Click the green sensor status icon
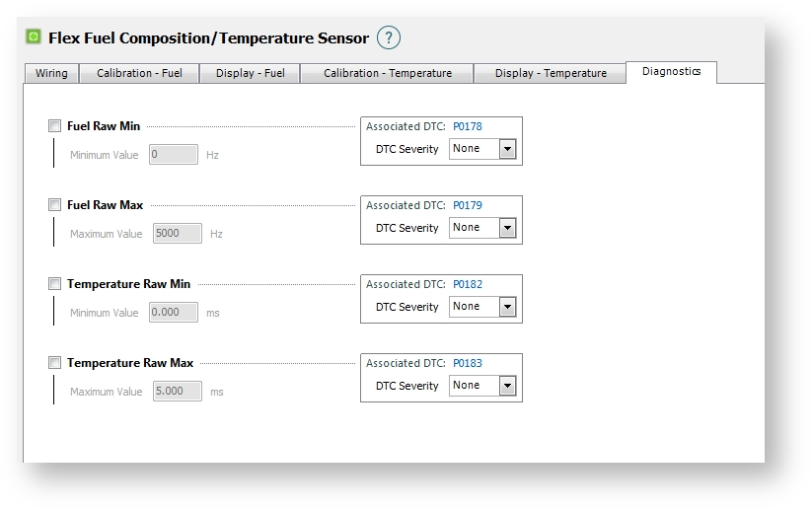This screenshot has height=510, width=812. pos(34,37)
